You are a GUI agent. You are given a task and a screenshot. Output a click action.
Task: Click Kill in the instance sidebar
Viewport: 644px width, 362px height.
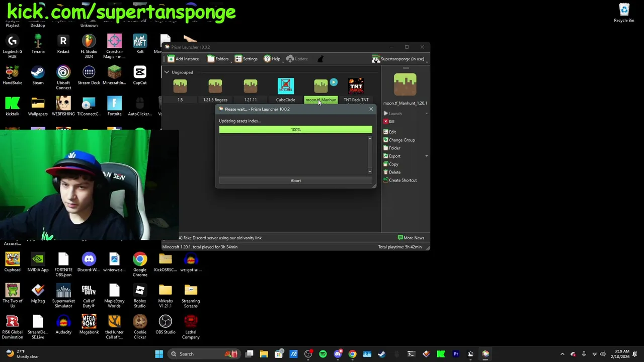pos(389,122)
